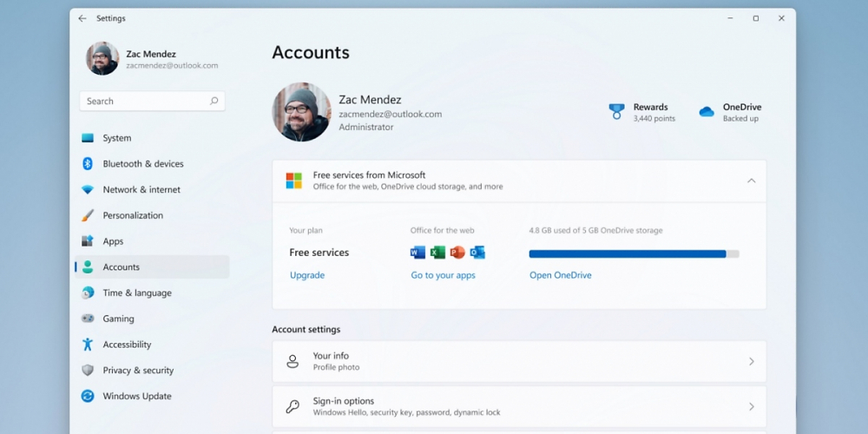Click the OneDrive storage usage bar

tap(634, 254)
